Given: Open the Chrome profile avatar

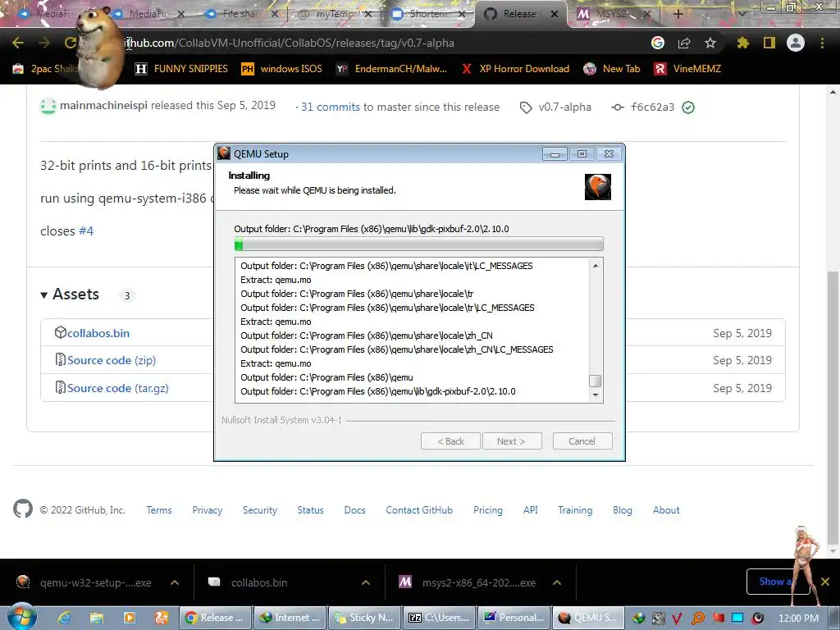Looking at the screenshot, I should coord(796,43).
